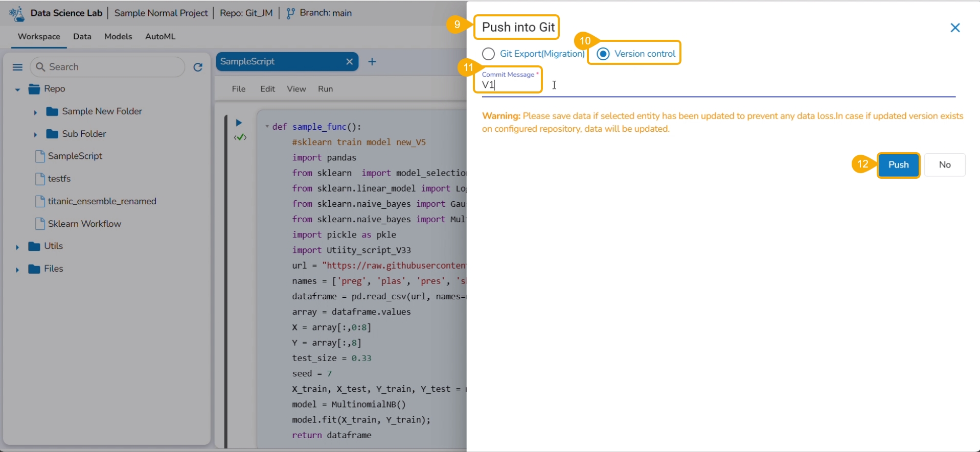Click the search magnifier icon
Image resolution: width=980 pixels, height=452 pixels.
40,67
